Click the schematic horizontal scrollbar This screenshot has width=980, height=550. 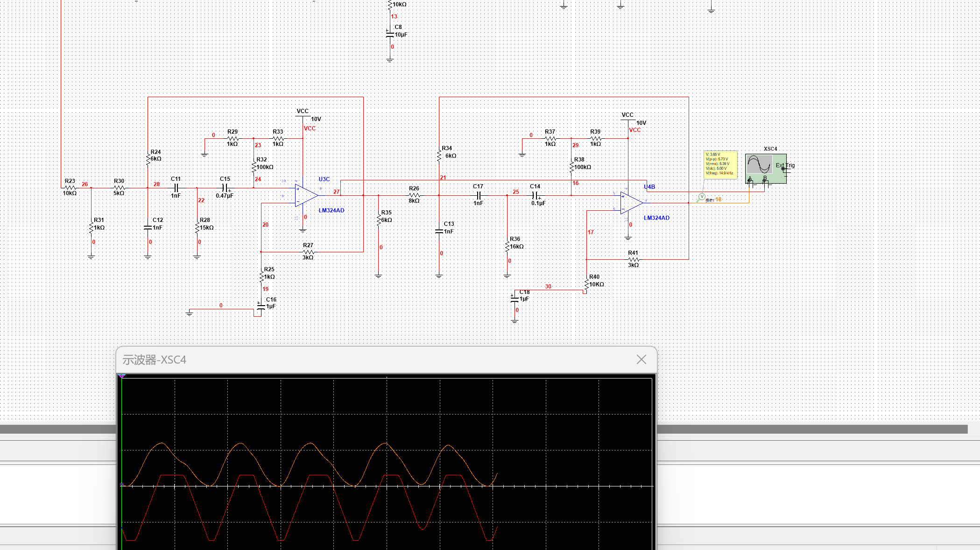(484, 429)
